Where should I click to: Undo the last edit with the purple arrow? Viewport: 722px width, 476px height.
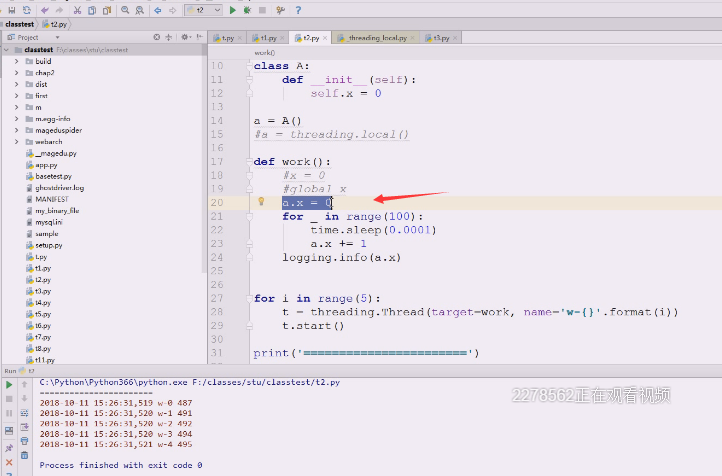pyautogui.click(x=45, y=10)
